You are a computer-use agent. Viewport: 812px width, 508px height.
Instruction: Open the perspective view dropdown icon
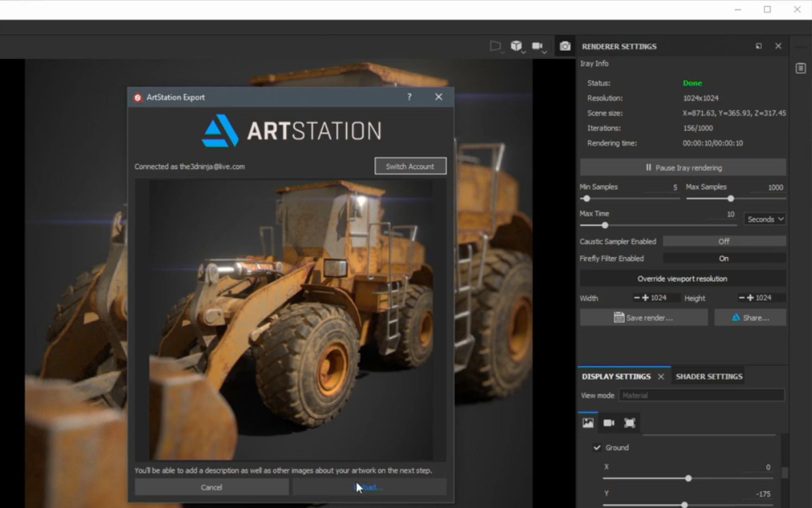pos(496,46)
